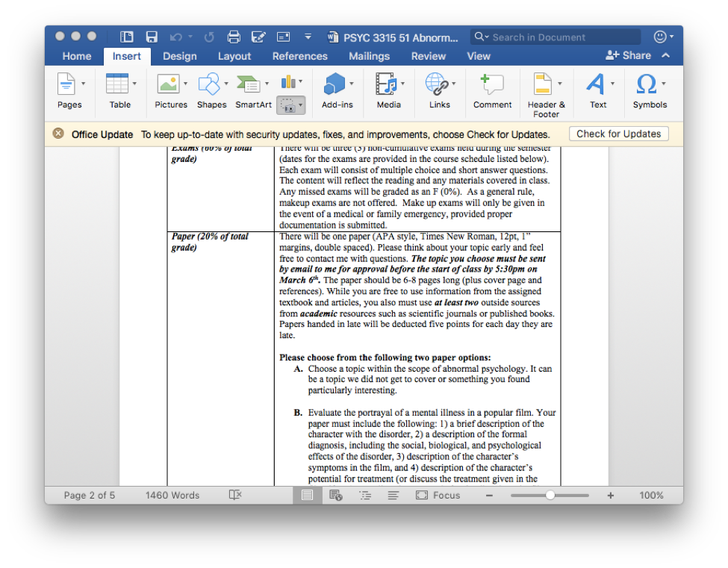Click the smiley feedback icon

click(x=660, y=37)
